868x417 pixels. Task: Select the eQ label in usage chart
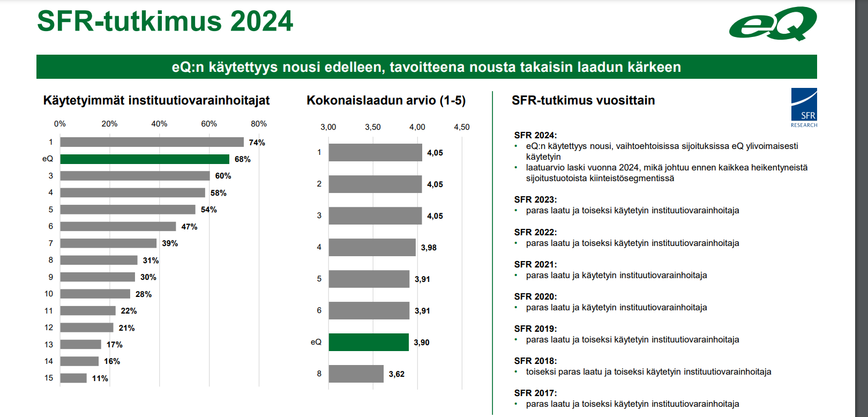pyautogui.click(x=48, y=159)
